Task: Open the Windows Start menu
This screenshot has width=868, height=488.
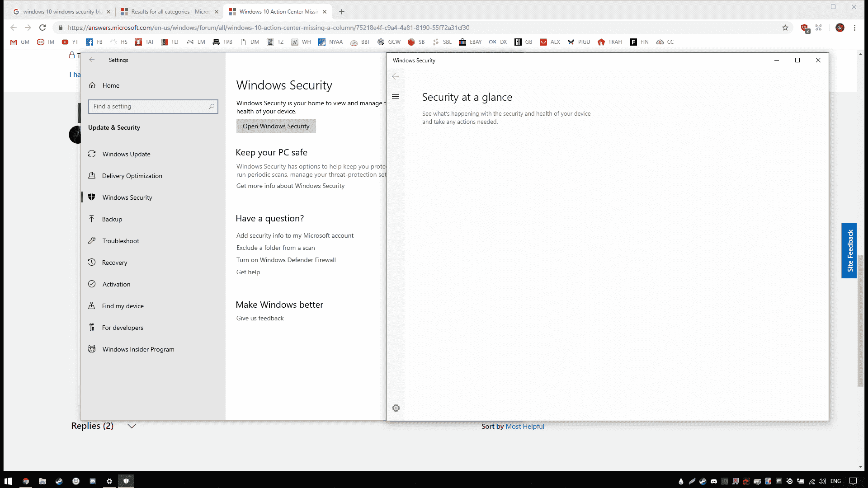Action: tap(8, 481)
